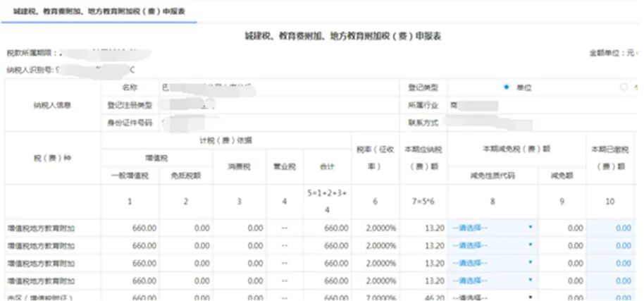Click the column number 10 cell
The height and width of the screenshot is (301, 644).
pos(610,201)
